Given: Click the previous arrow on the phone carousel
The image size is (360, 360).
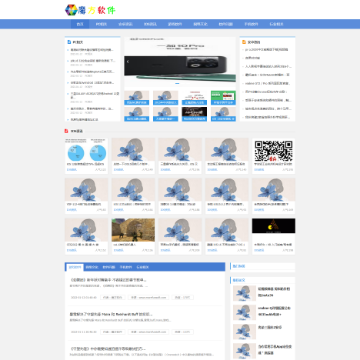Looking at the screenshot, I should coord(128,61).
